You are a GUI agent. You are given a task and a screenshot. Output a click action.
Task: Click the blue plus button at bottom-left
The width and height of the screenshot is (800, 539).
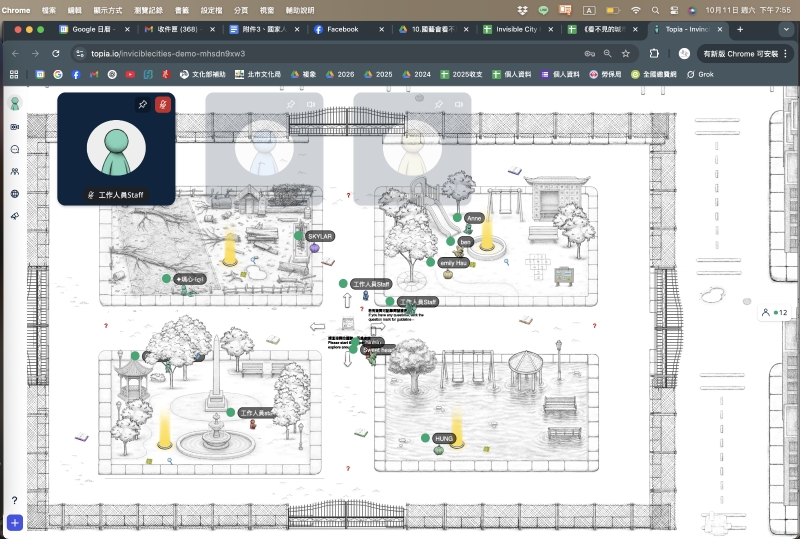[14, 522]
